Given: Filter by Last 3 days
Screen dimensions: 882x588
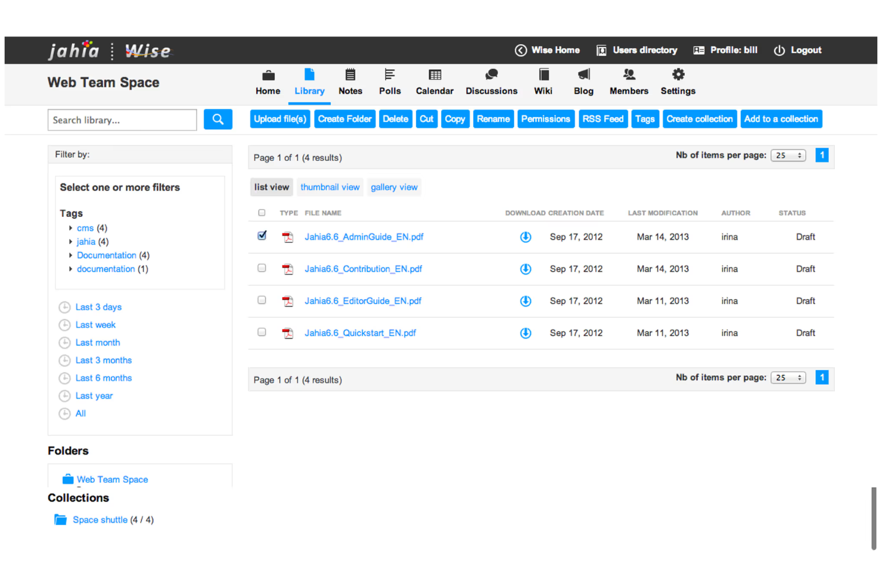Looking at the screenshot, I should click(98, 307).
